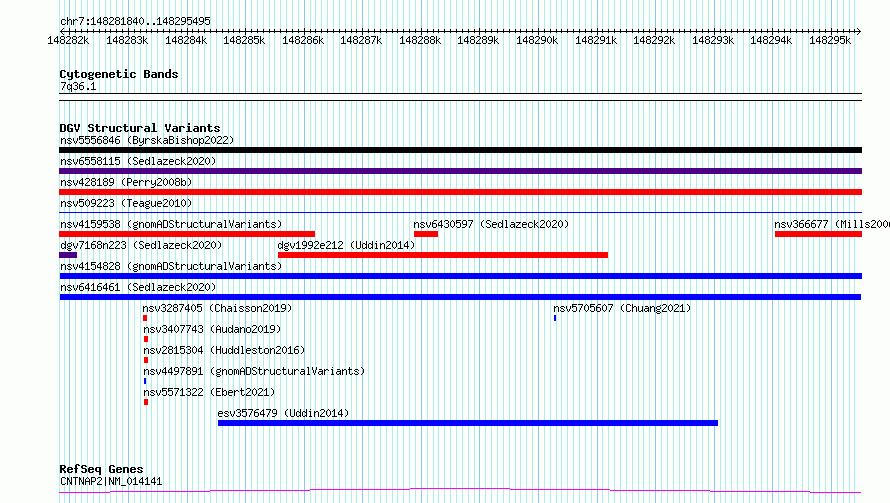Click the nsv5705607 (Chuang2021) label
890x503 pixels.
pos(622,308)
